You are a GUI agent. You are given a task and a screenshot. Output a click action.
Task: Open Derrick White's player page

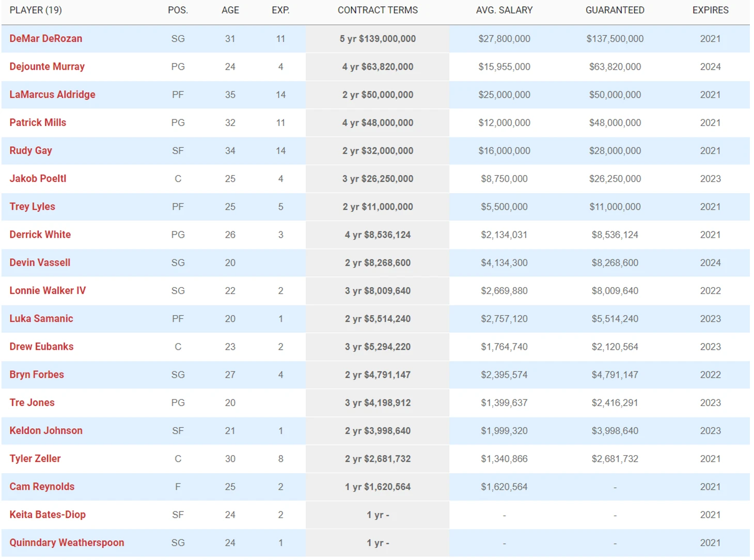tap(40, 235)
